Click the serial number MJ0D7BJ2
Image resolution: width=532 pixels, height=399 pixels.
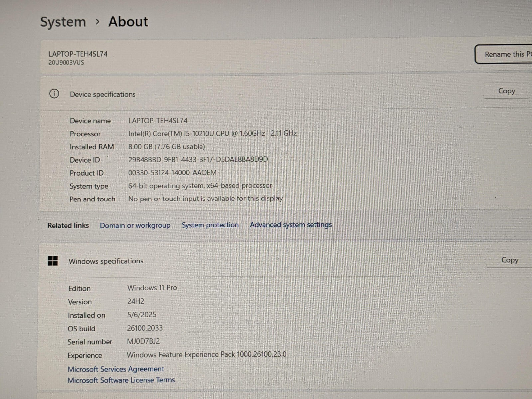pos(143,341)
